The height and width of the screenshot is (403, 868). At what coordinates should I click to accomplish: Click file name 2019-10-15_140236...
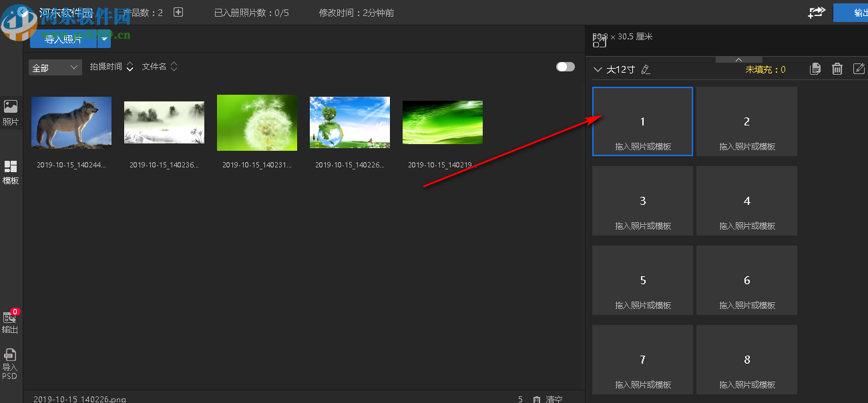click(x=164, y=164)
